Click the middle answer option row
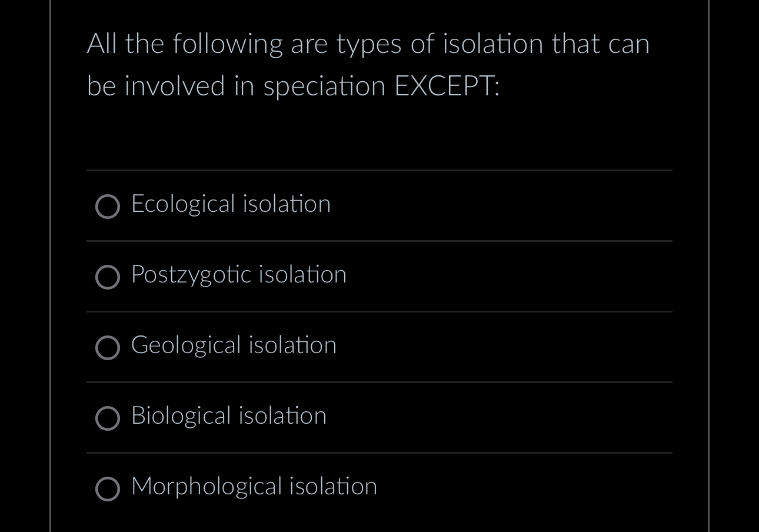 tap(379, 347)
